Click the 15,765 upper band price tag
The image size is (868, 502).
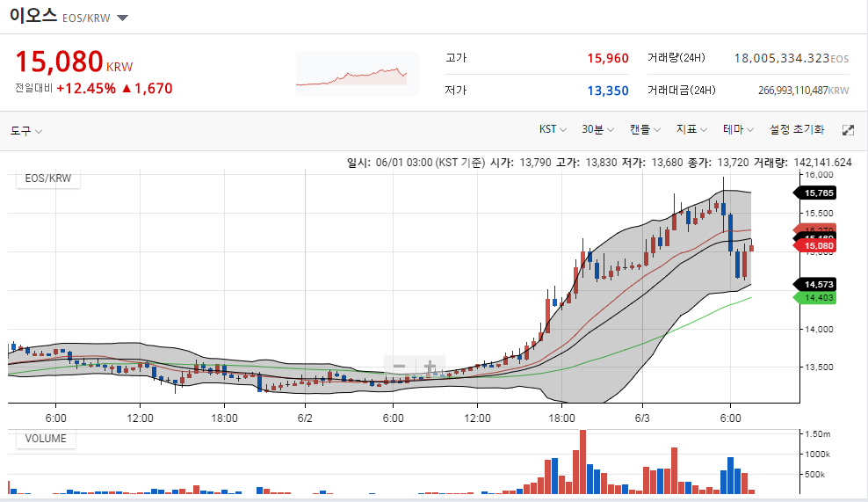[815, 193]
